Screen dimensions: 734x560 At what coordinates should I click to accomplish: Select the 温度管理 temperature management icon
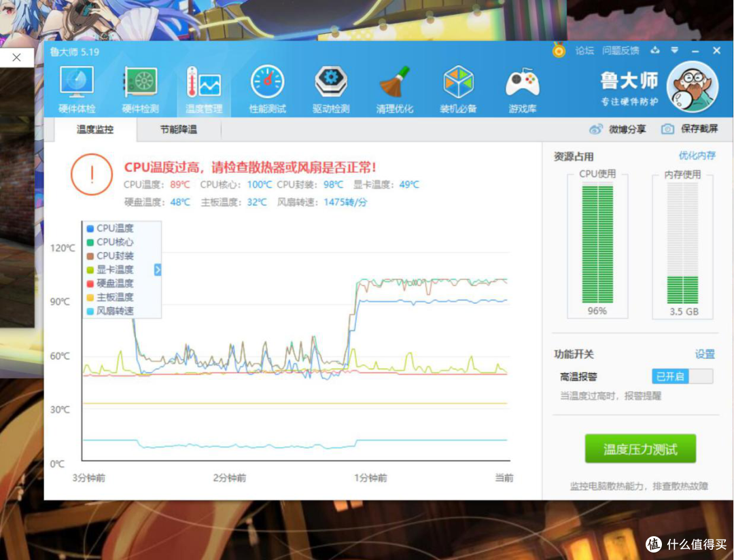pyautogui.click(x=204, y=90)
